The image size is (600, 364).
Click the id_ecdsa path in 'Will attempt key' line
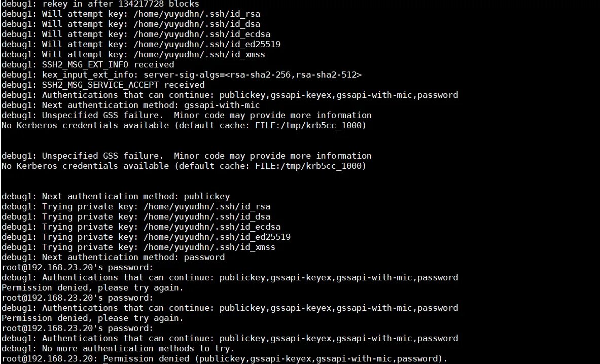tap(202, 34)
